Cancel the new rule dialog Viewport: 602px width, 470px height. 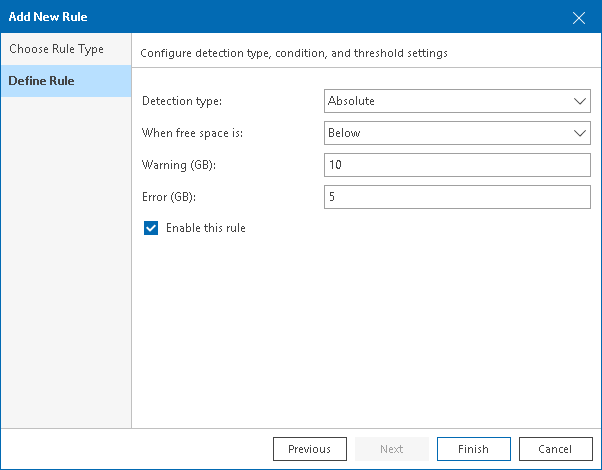pyautogui.click(x=554, y=449)
